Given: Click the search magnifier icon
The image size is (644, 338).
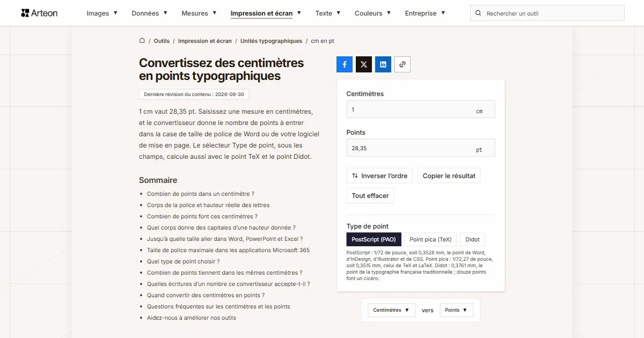Looking at the screenshot, I should [x=479, y=13].
